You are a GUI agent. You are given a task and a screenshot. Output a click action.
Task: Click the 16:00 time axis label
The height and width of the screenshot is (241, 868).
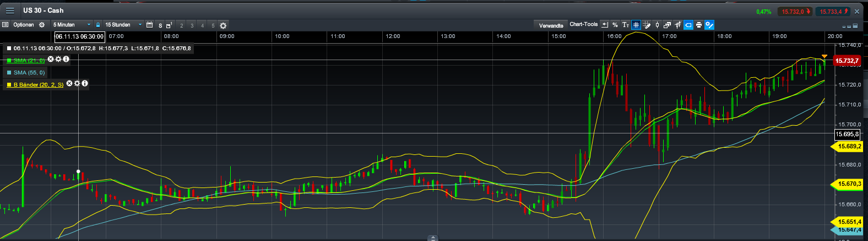[x=614, y=36]
